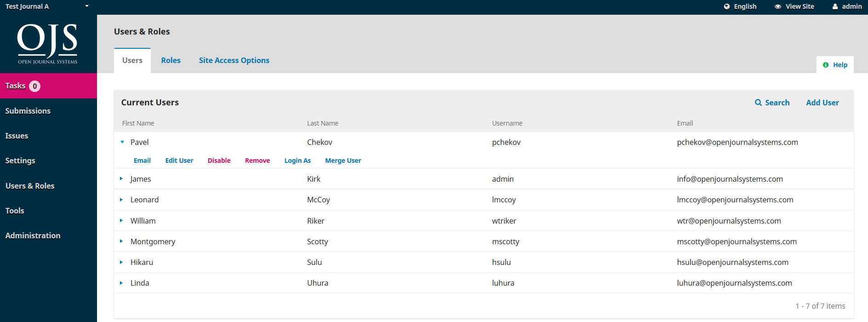Image resolution: width=868 pixels, height=322 pixels.
Task: Select Administration in the sidebar menu
Action: [33, 236]
